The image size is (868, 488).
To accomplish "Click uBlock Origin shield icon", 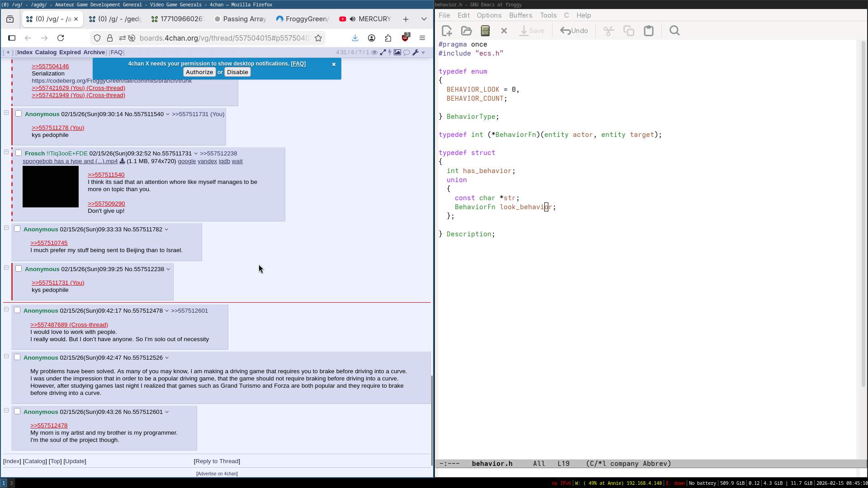I will pyautogui.click(x=405, y=38).
